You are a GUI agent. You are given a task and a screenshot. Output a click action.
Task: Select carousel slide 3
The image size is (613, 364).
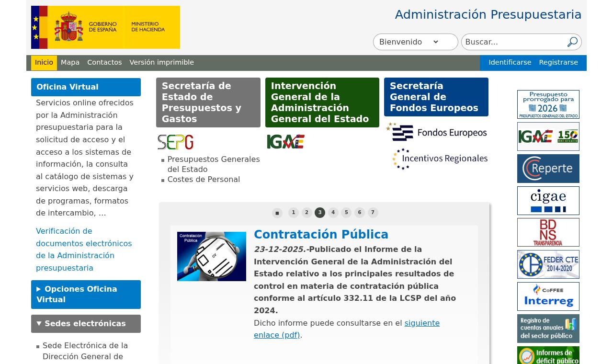tap(320, 213)
